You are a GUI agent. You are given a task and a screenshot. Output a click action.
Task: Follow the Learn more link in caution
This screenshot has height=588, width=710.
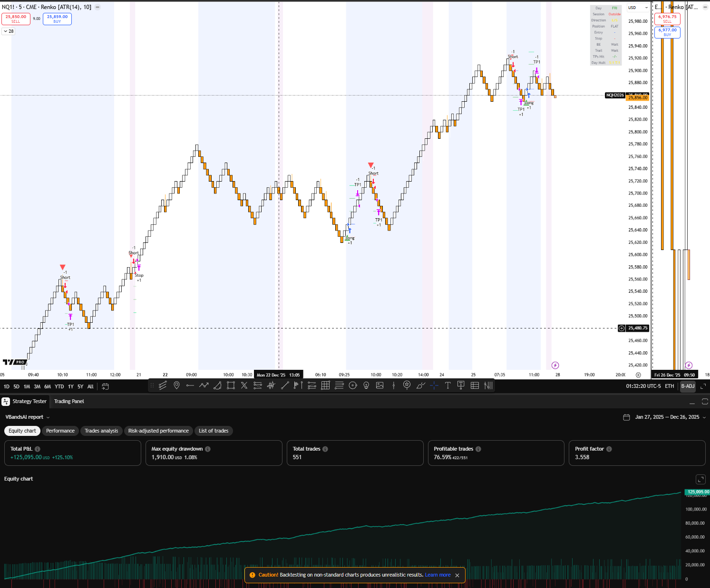coord(438,575)
